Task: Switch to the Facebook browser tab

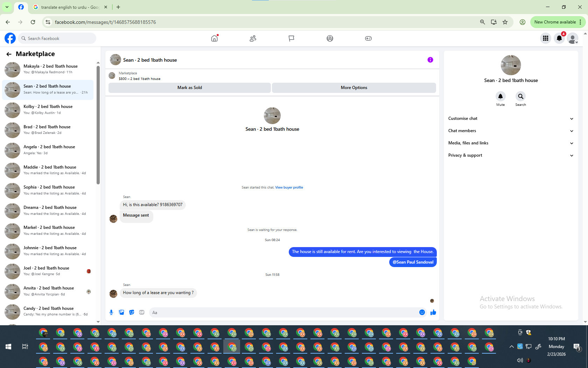Action: pyautogui.click(x=21, y=7)
